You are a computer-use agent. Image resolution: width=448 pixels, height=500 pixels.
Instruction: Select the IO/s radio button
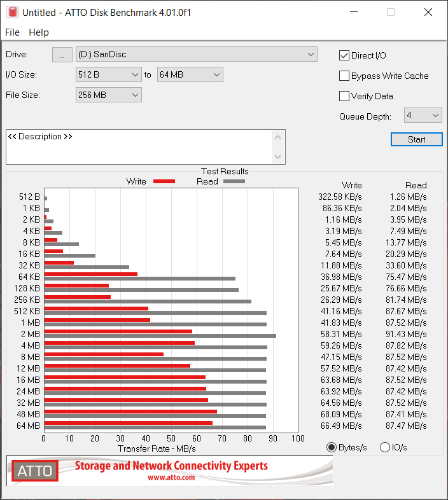(x=385, y=447)
